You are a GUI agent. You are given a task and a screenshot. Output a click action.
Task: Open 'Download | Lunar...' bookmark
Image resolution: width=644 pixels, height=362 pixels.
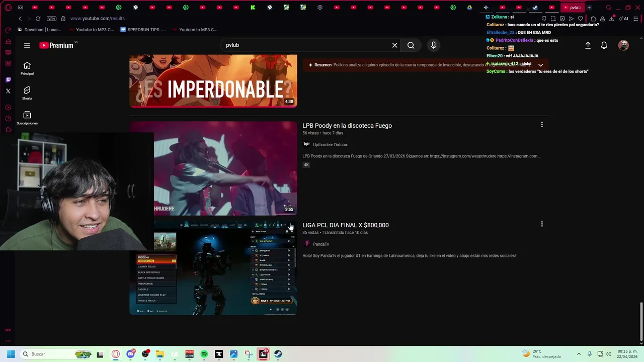pyautogui.click(x=40, y=30)
